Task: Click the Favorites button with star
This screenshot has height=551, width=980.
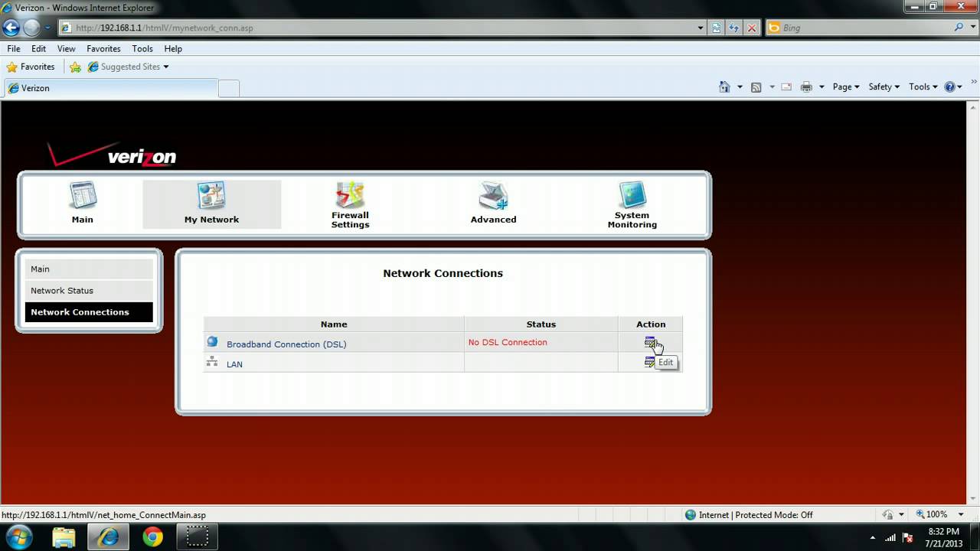Action: (31, 67)
